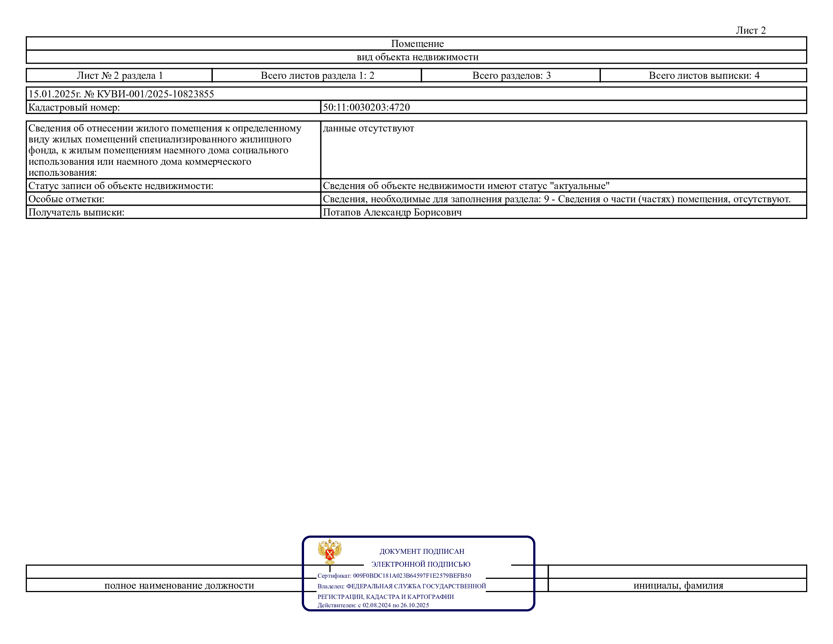
Task: Select cadastral number 50:11:0030203:4720
Action: point(366,107)
